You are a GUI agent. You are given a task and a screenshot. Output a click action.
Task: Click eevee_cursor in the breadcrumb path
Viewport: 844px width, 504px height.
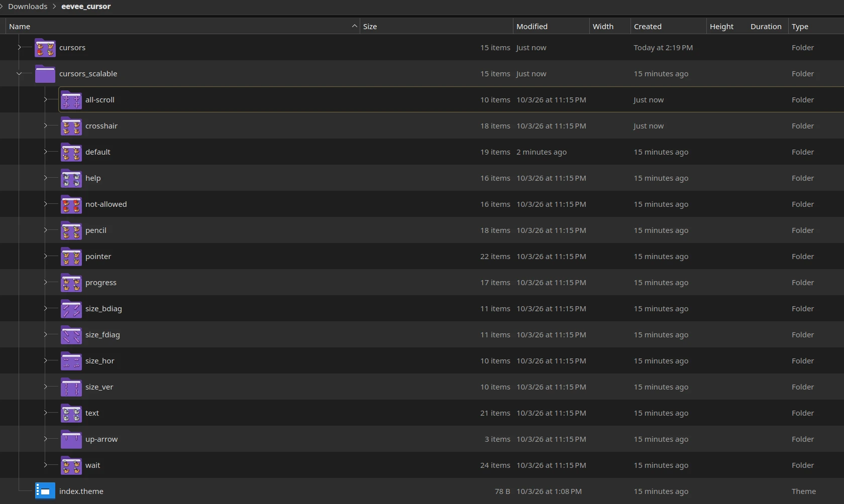86,7
